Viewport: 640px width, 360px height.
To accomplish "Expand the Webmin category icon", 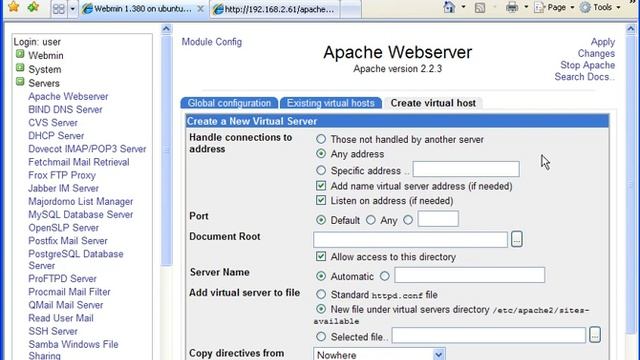I will click(20, 54).
